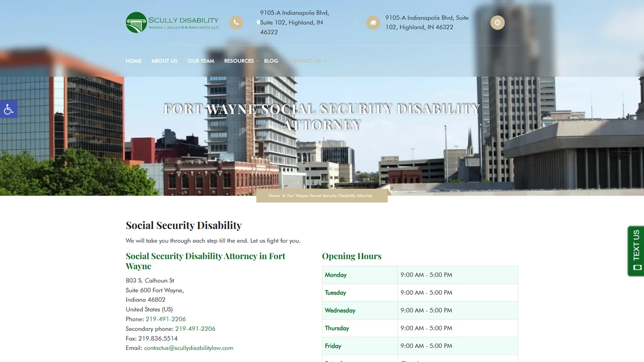Click the Opening Hours heading

coord(352,256)
